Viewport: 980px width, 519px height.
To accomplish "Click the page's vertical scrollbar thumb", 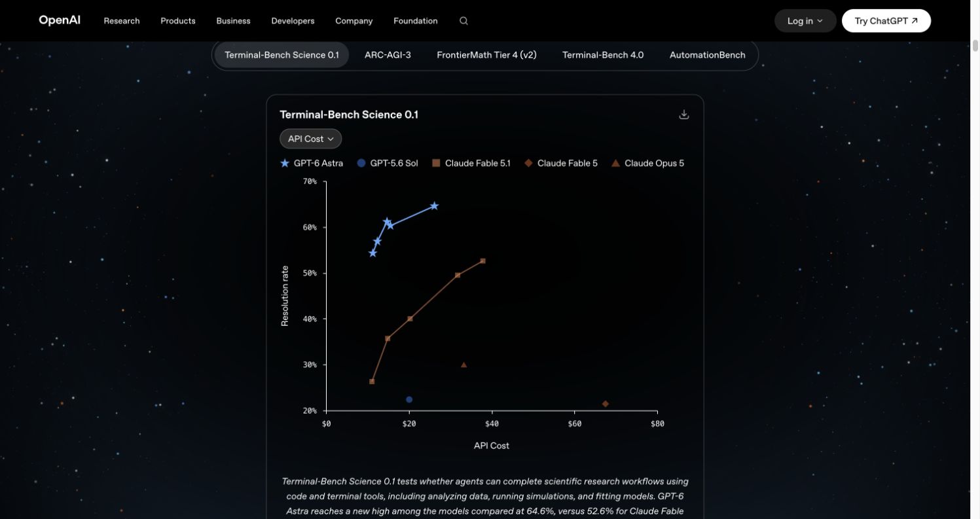I will [x=975, y=45].
